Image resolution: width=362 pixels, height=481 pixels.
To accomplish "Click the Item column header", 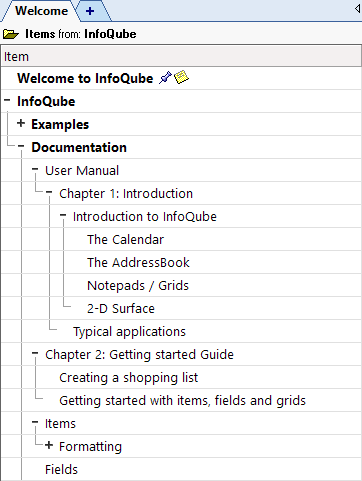I will pyautogui.click(x=181, y=56).
